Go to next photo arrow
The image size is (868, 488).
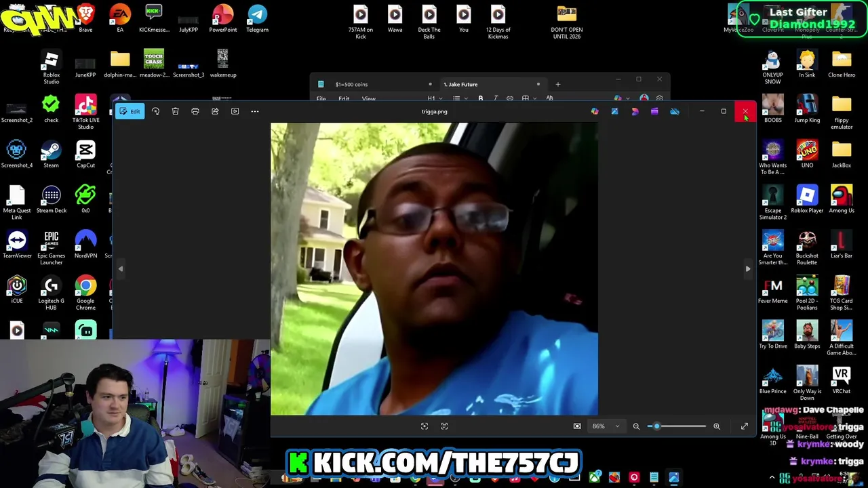(748, 269)
